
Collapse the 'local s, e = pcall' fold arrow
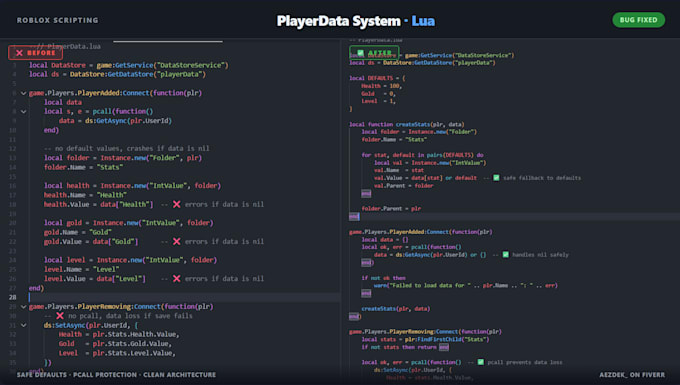[x=23, y=111]
